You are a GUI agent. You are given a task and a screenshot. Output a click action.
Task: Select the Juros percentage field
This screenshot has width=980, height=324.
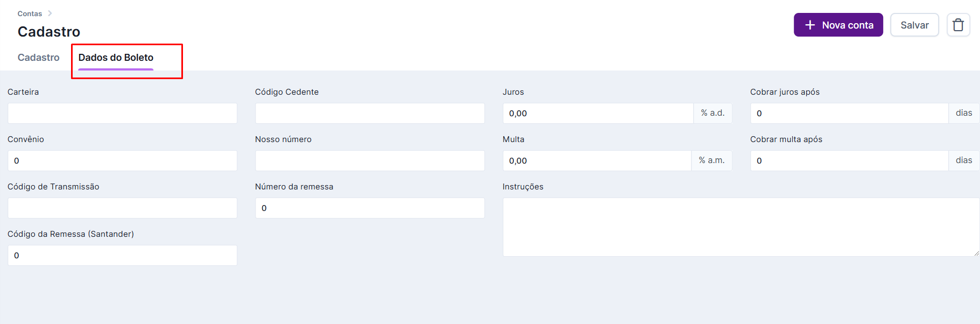coord(597,114)
